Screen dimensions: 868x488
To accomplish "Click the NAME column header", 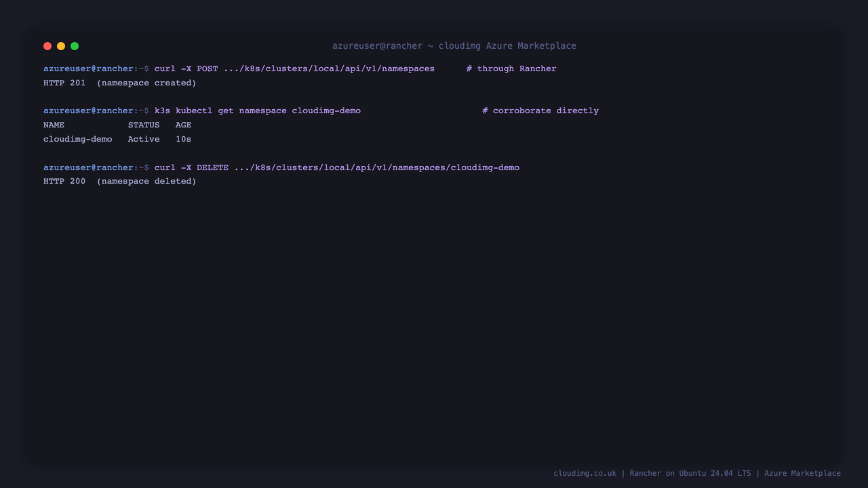I will [x=54, y=125].
